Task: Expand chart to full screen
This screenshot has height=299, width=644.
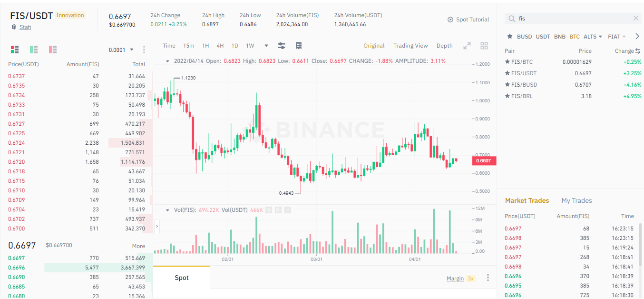Action: pos(467,46)
